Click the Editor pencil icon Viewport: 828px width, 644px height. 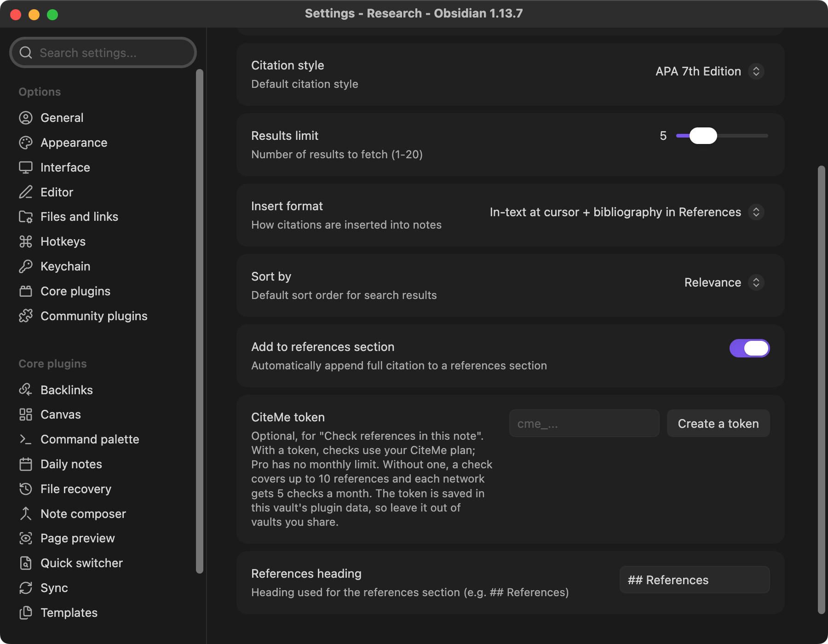tap(26, 192)
